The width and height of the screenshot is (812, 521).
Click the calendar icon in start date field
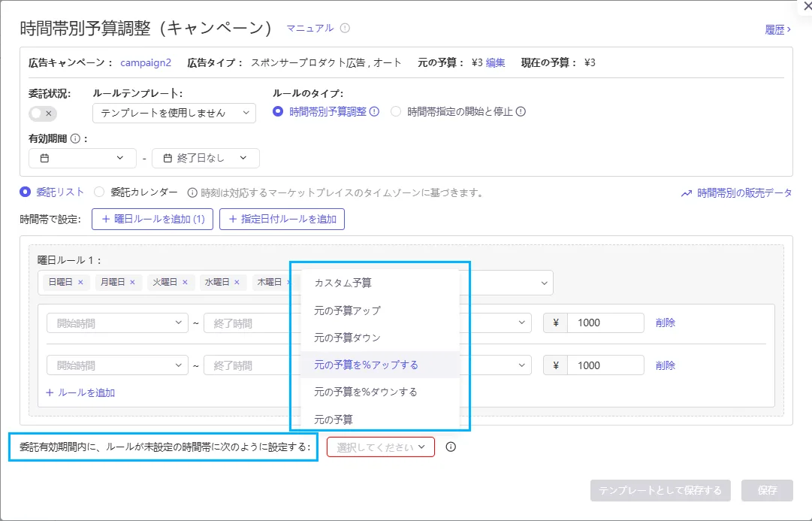(x=44, y=158)
